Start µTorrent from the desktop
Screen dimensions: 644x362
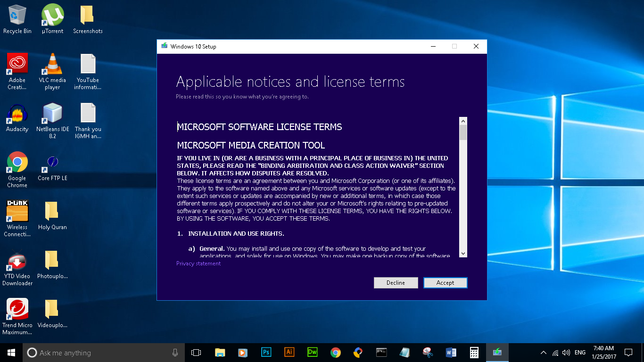[x=52, y=14]
